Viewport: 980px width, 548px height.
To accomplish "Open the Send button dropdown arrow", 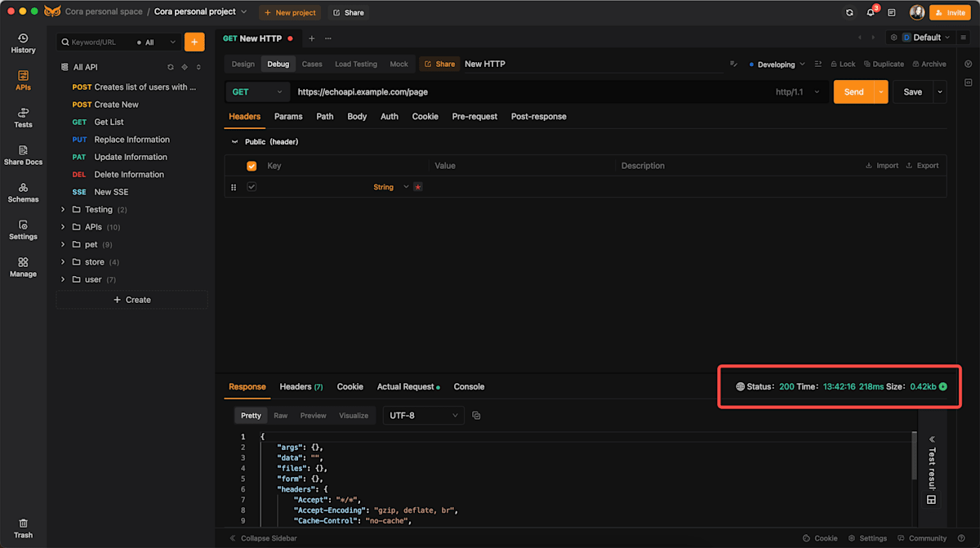I will pos(881,92).
